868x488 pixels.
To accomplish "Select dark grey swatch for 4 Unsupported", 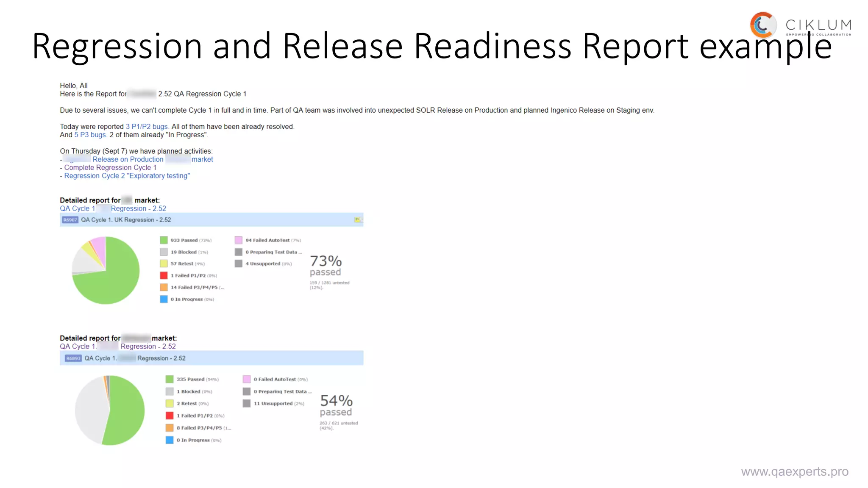I will [x=239, y=263].
